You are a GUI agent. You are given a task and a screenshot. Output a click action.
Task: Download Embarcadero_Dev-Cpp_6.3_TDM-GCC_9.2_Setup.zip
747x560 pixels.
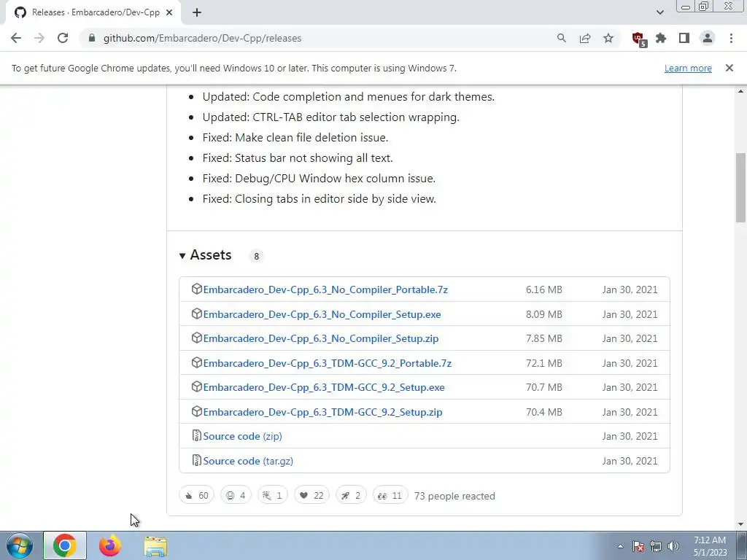(322, 412)
